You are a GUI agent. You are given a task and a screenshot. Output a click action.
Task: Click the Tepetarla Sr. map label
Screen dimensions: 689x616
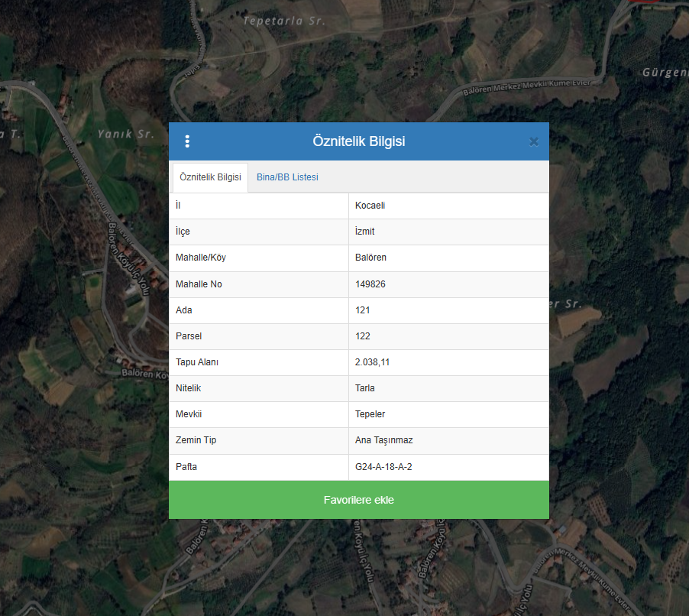pos(283,21)
